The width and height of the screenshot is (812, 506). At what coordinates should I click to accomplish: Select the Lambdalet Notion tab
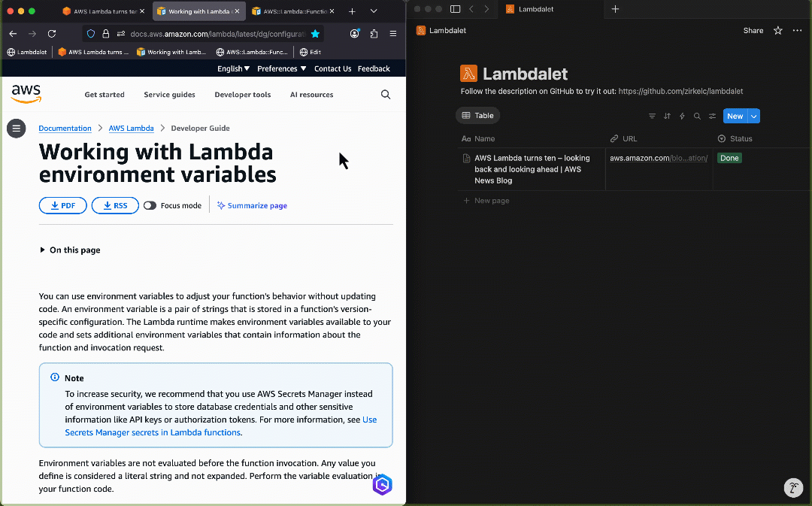551,9
